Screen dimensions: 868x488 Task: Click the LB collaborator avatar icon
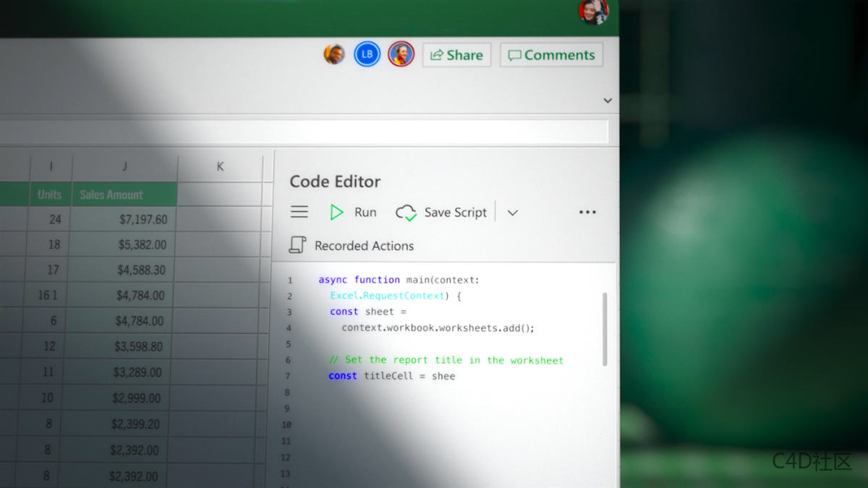[x=367, y=53]
